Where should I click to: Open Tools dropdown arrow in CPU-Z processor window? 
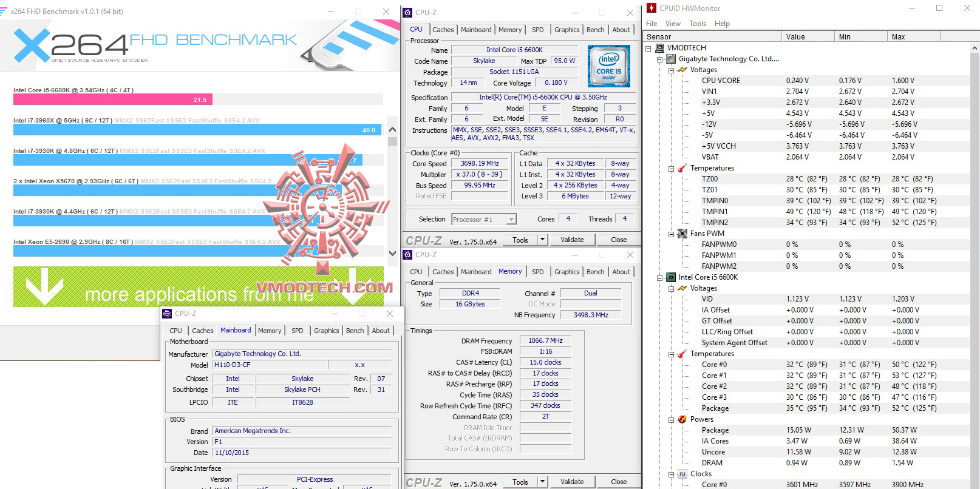542,240
